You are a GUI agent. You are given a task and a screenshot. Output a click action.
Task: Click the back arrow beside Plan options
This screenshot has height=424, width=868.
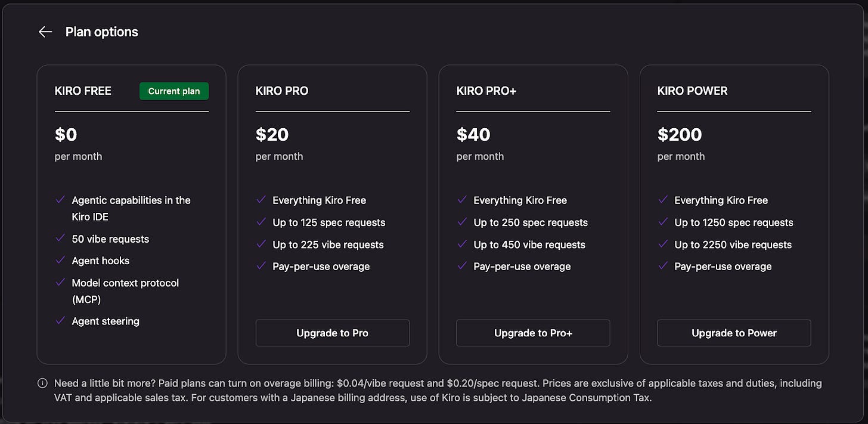(45, 32)
